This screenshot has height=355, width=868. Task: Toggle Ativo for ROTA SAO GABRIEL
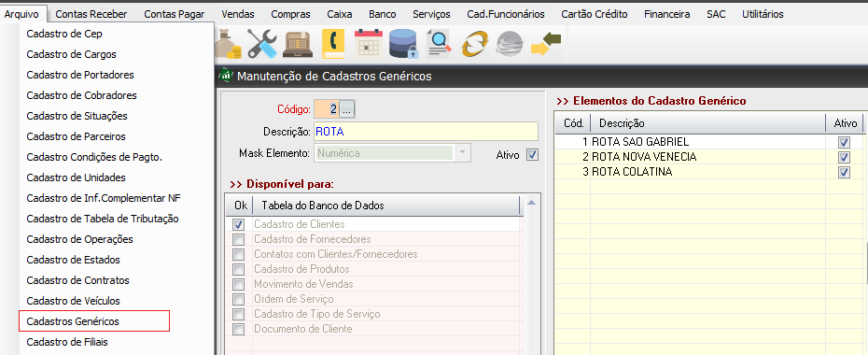844,142
